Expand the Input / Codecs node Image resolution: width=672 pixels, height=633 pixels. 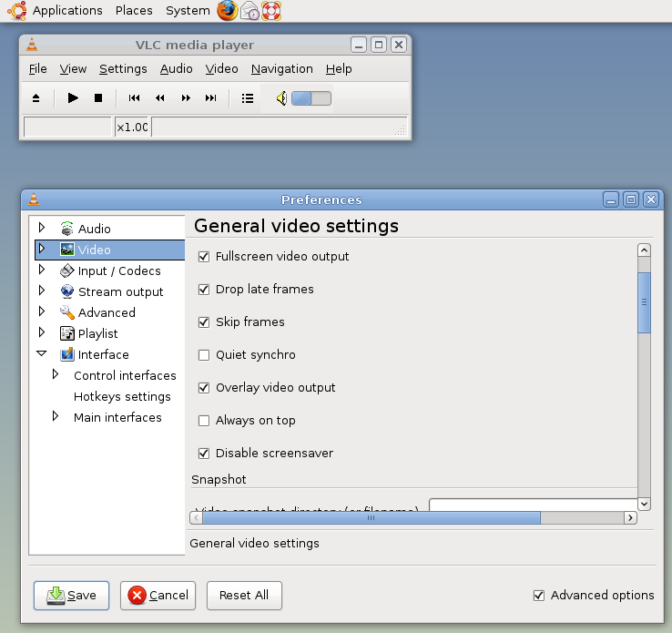pyautogui.click(x=42, y=270)
